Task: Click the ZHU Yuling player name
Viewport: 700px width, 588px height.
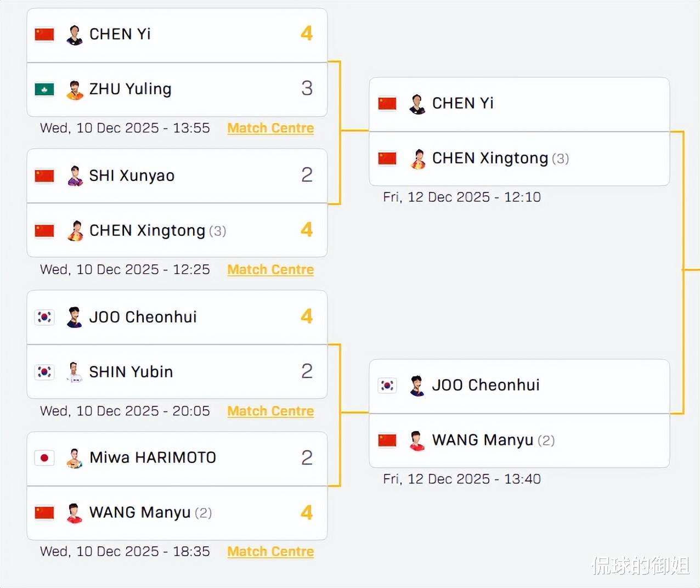Action: (x=131, y=89)
